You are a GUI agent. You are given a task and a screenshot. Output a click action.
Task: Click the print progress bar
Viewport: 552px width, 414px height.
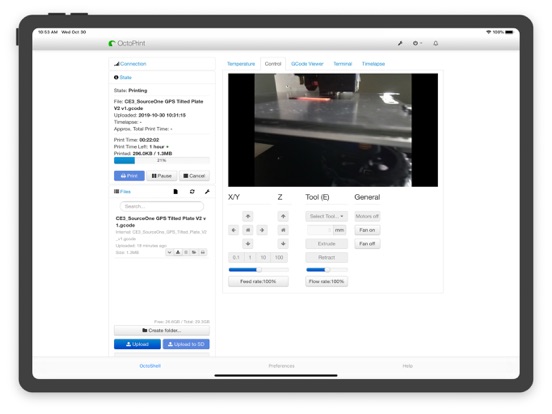(x=162, y=161)
